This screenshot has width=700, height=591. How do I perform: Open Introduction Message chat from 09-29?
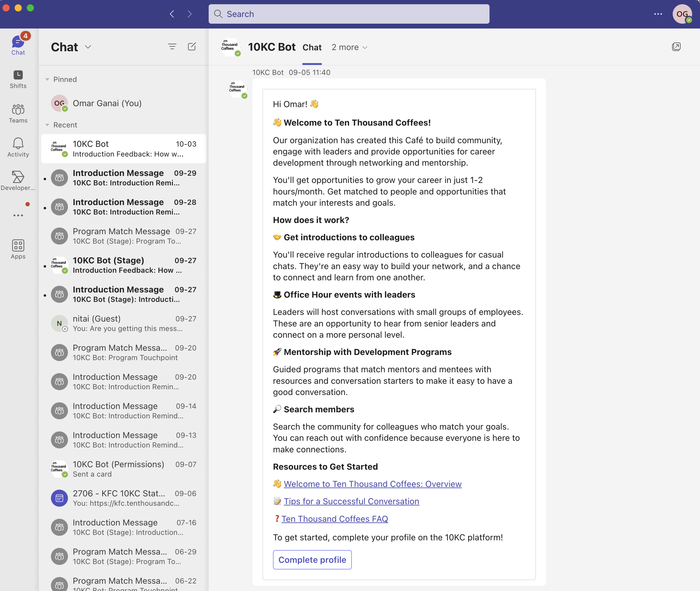click(x=123, y=177)
